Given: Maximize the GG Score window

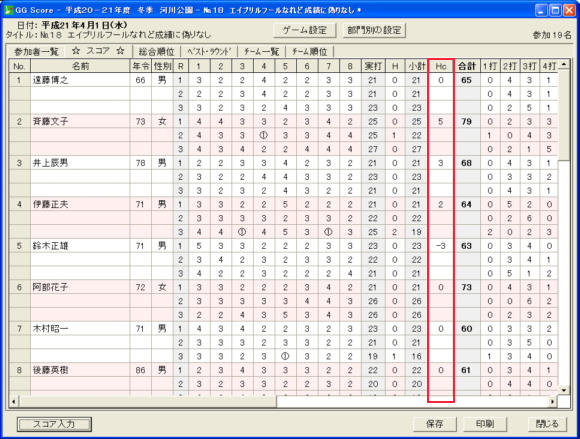Looking at the screenshot, I should coord(555,10).
